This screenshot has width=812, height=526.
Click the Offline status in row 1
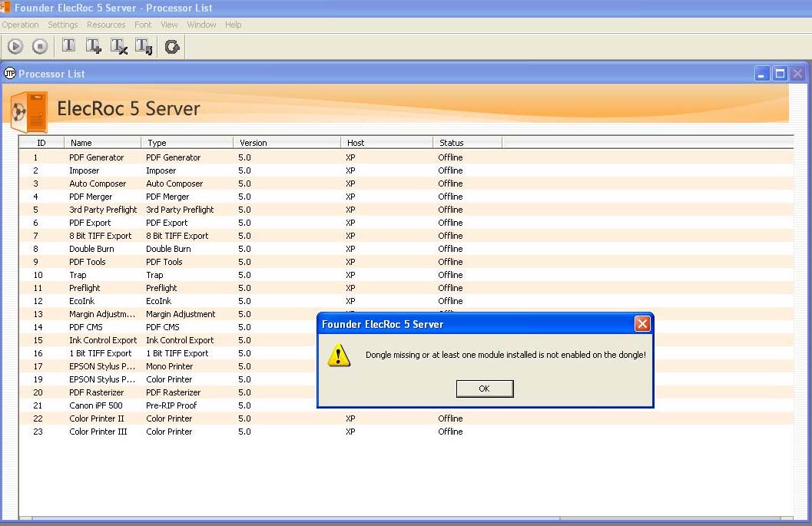(x=450, y=157)
